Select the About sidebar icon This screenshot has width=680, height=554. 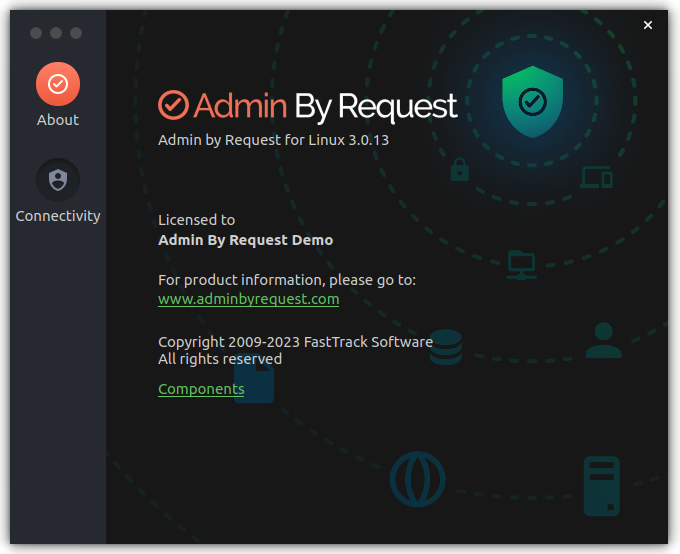point(58,84)
